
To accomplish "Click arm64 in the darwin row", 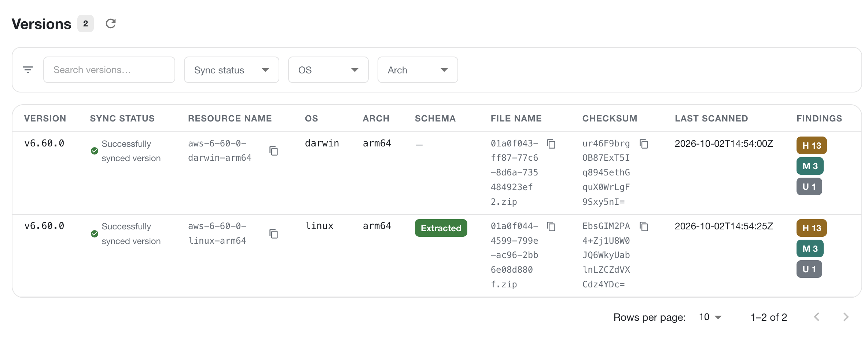I will coord(377,143).
